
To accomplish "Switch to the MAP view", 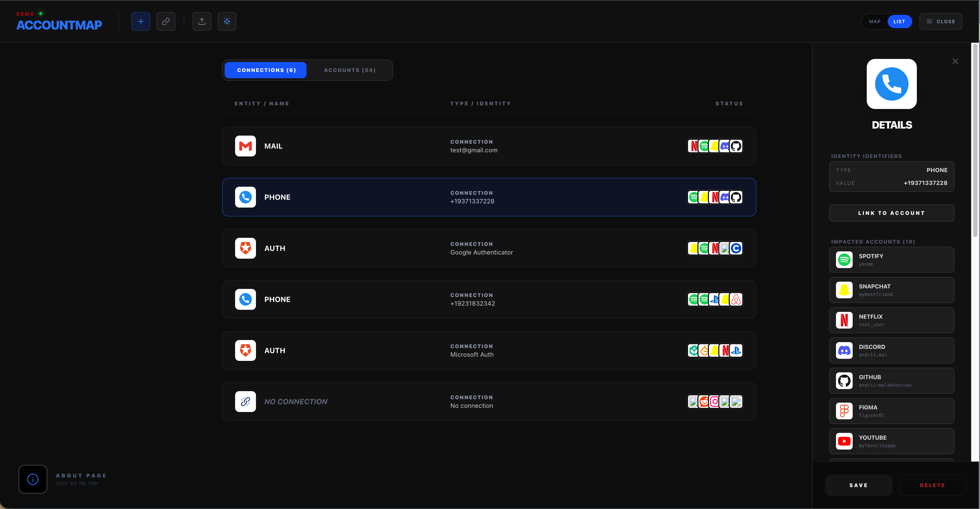I will click(x=875, y=21).
